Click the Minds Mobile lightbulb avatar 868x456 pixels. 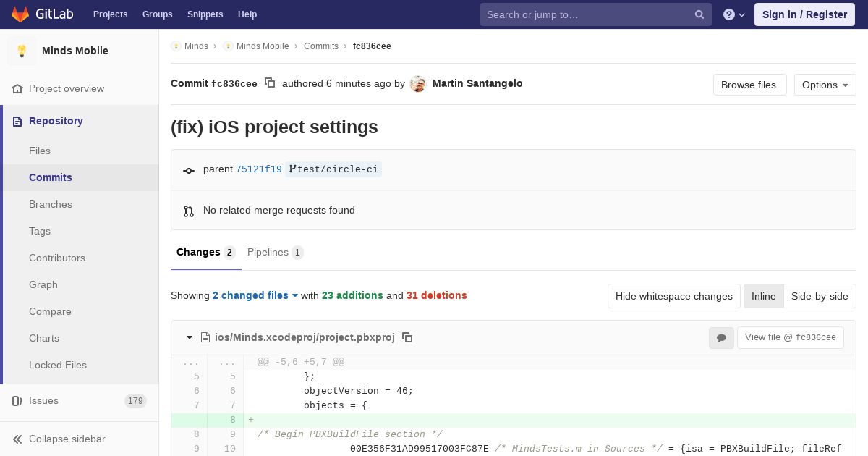22,51
